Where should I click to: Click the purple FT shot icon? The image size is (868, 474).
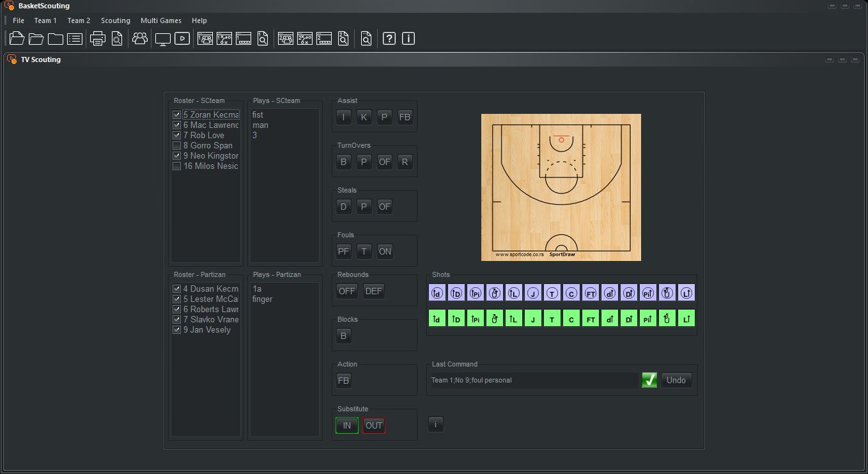[591, 293]
